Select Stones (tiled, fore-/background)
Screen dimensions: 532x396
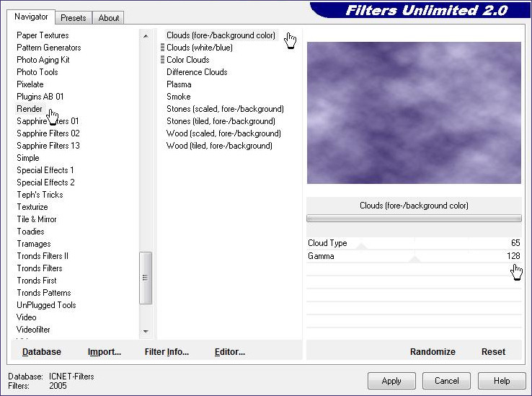(221, 121)
